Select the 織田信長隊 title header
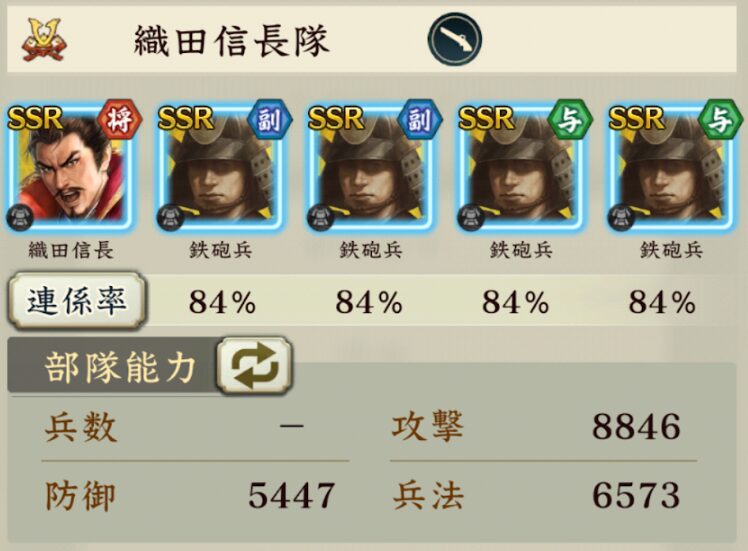748x551 pixels. click(x=232, y=41)
